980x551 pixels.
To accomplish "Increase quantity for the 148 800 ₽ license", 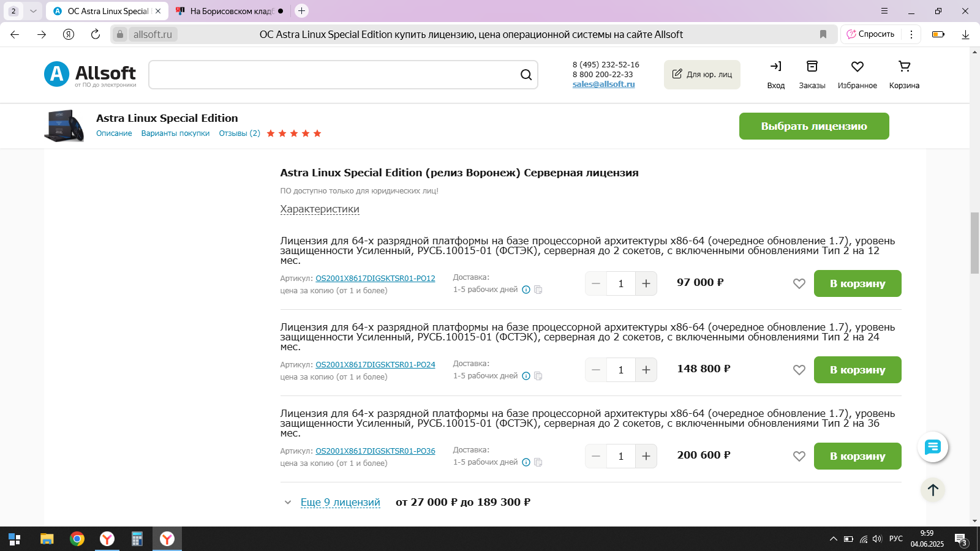I will tap(646, 370).
